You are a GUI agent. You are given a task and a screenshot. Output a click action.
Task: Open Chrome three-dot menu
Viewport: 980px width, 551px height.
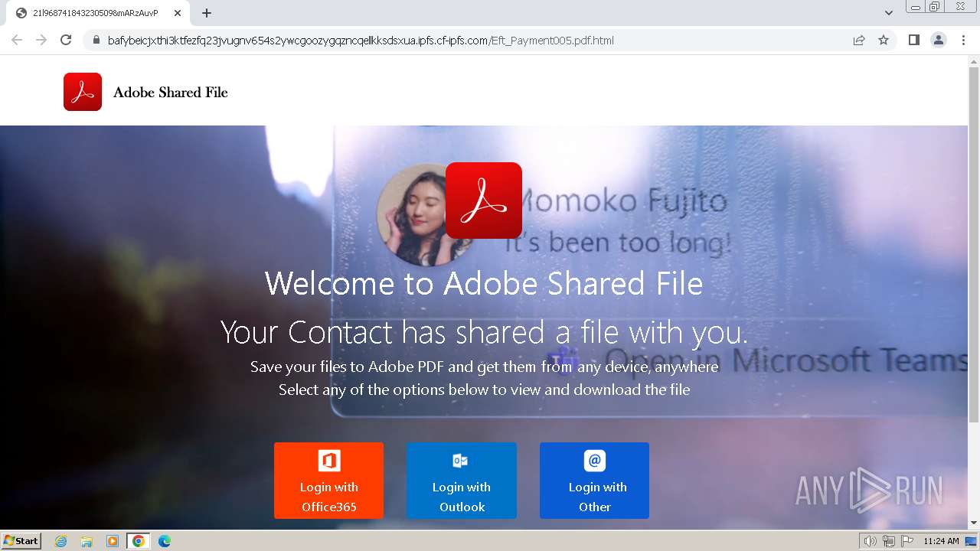[x=963, y=40]
